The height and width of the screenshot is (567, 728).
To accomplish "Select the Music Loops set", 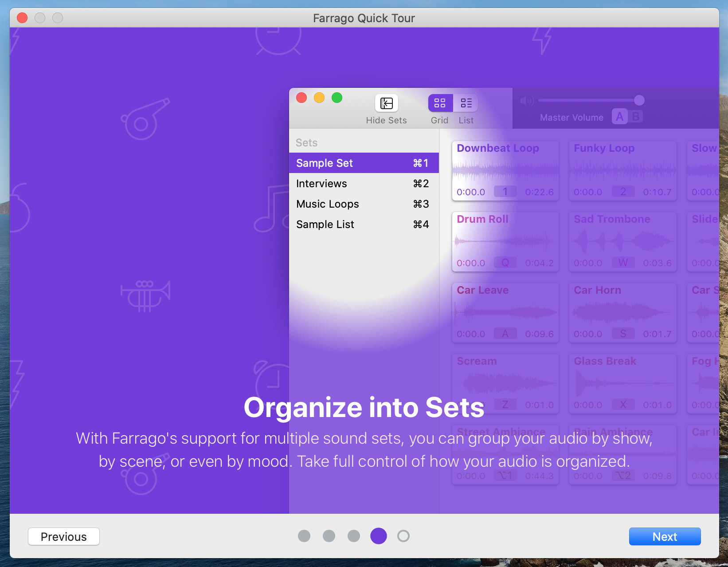I will pos(364,204).
